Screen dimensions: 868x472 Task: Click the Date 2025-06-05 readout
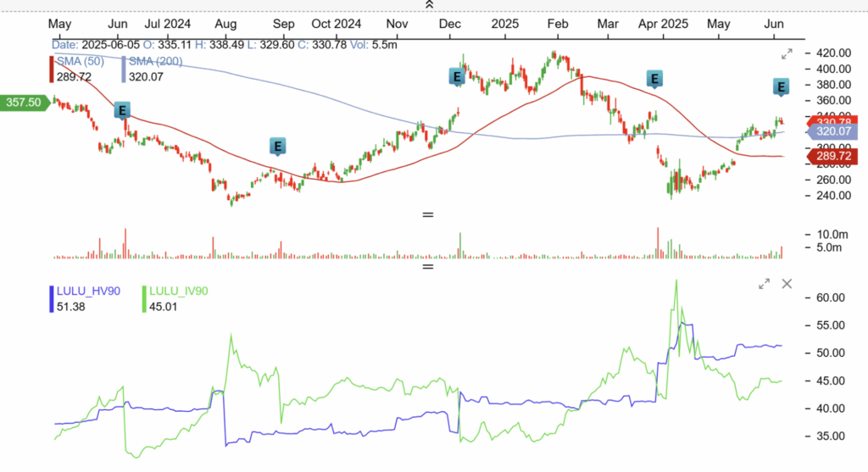point(95,45)
